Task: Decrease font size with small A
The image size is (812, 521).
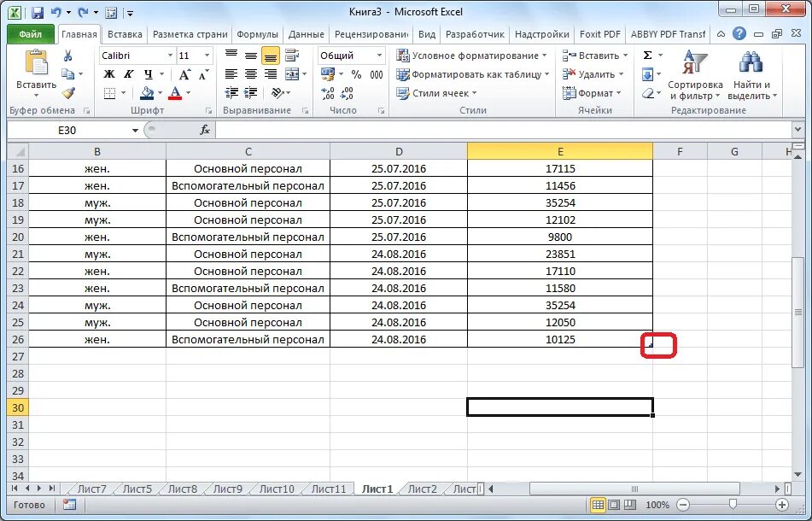Action: tap(204, 74)
